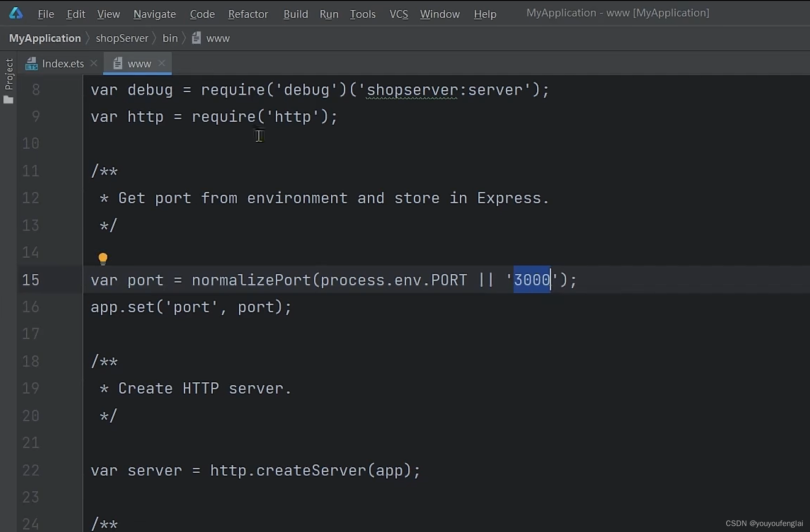Viewport: 810px width, 532px height.
Task: Close the www tab
Action: [x=161, y=63]
